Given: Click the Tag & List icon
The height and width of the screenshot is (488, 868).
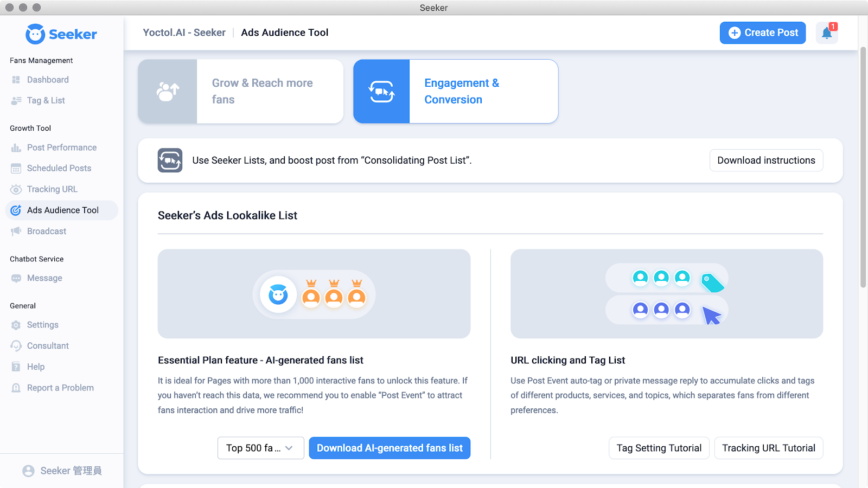Looking at the screenshot, I should [x=16, y=100].
